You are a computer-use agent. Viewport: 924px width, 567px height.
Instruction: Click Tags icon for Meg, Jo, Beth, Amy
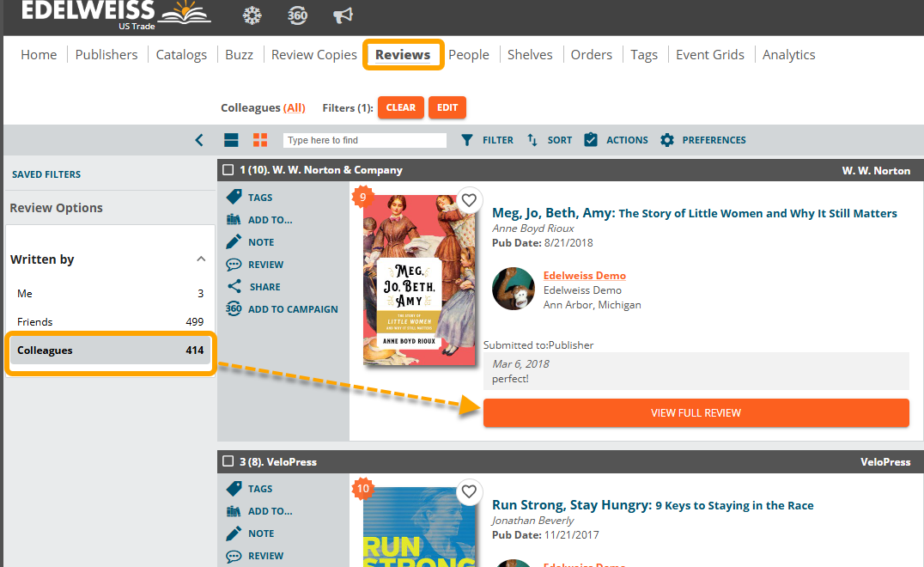click(x=234, y=197)
